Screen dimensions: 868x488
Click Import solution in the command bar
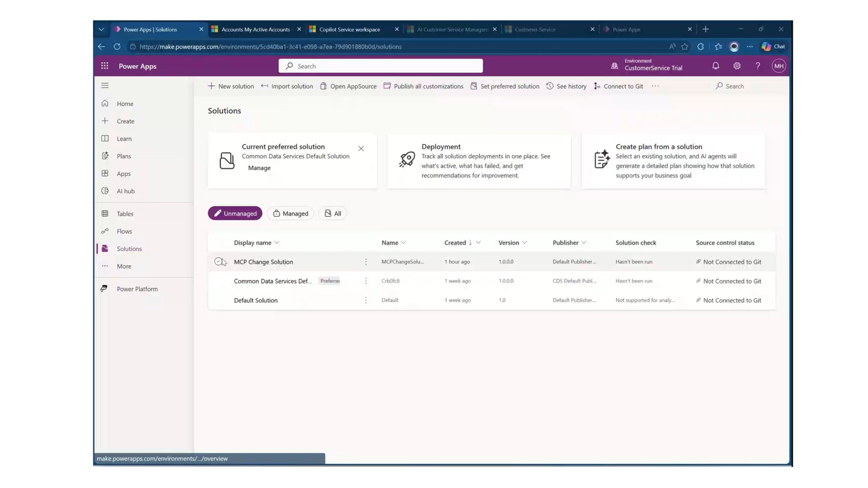(x=287, y=86)
